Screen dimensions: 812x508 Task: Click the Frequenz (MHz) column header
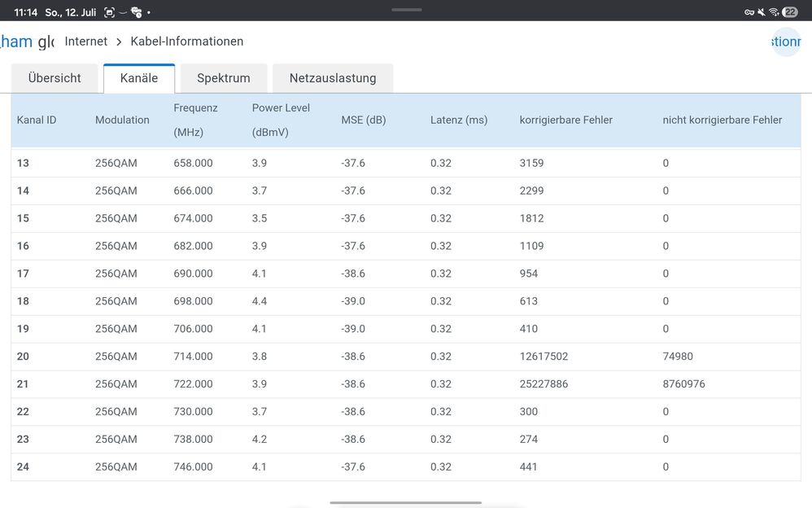coord(195,120)
